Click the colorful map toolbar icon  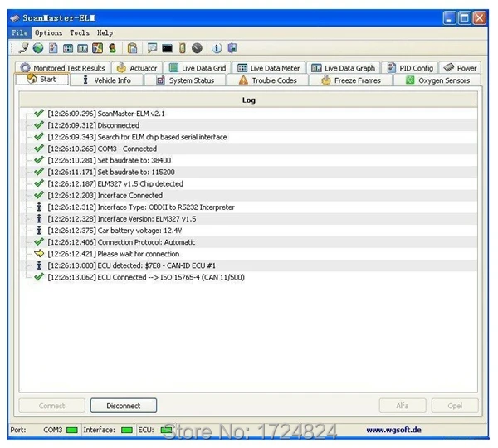pyautogui.click(x=97, y=48)
